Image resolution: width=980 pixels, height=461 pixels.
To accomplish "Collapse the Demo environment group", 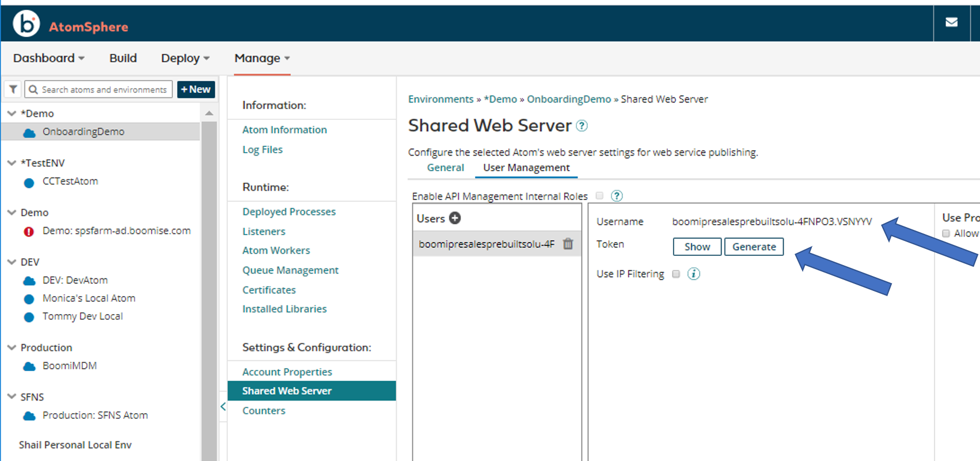I will coord(12,213).
